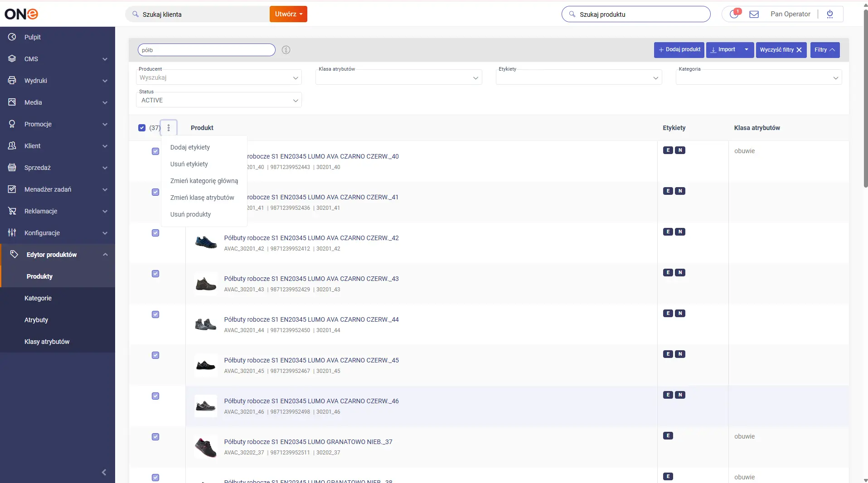The height and width of the screenshot is (483, 868).
Task: Uncheck the LUMO GRANATOWO NIEB._37 row checkbox
Action: [155, 437]
